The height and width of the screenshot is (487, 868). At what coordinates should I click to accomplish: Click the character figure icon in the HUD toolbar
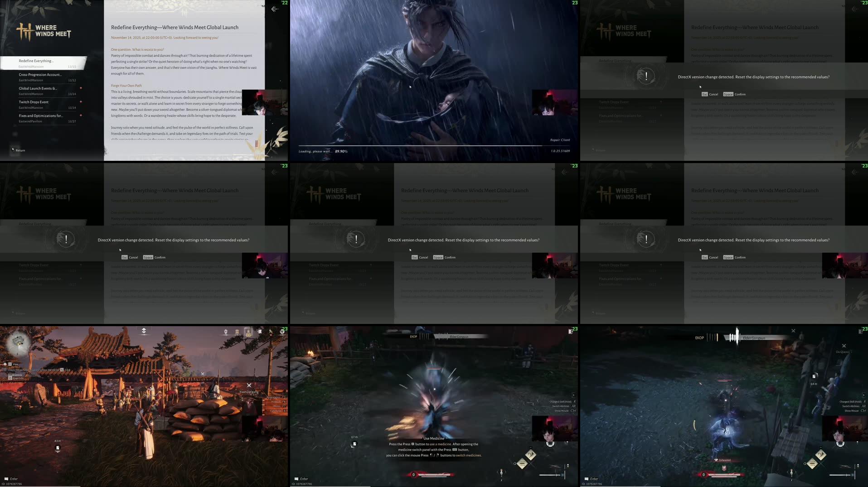click(226, 331)
